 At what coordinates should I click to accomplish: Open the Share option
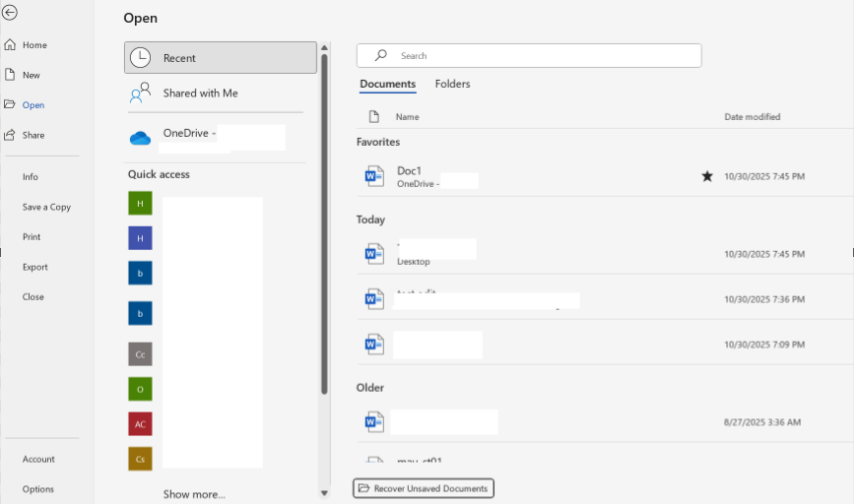pyautogui.click(x=33, y=135)
